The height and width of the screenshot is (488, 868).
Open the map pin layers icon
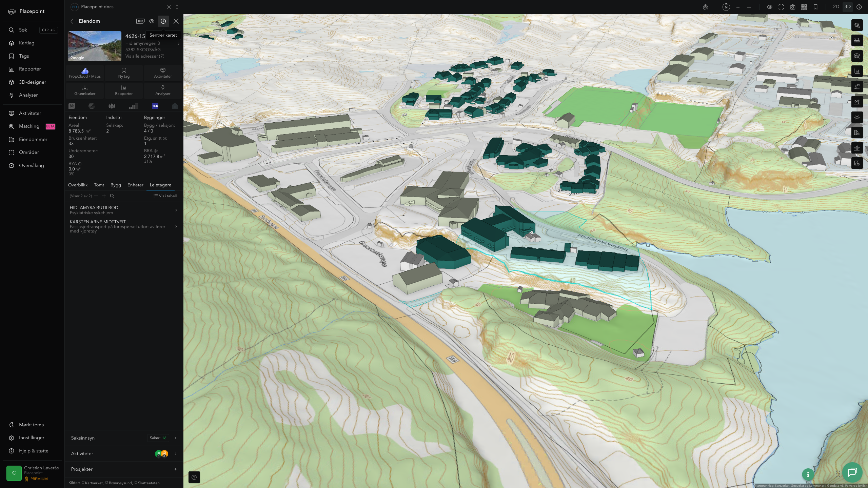pos(706,7)
